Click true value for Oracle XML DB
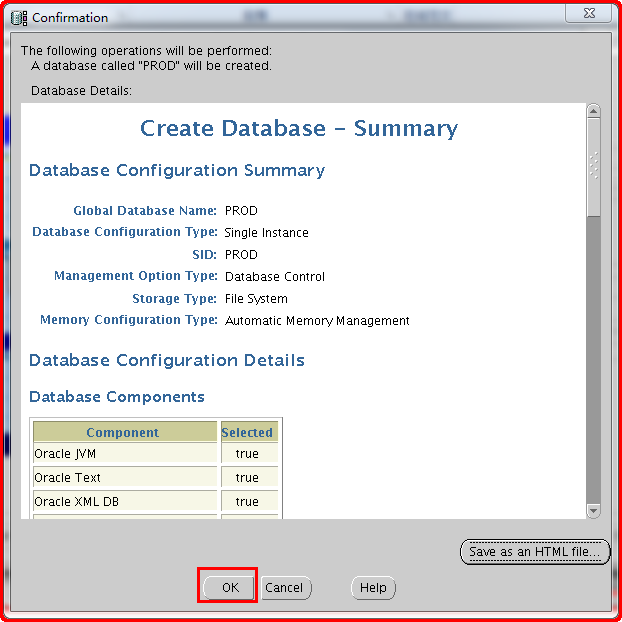 (247, 501)
